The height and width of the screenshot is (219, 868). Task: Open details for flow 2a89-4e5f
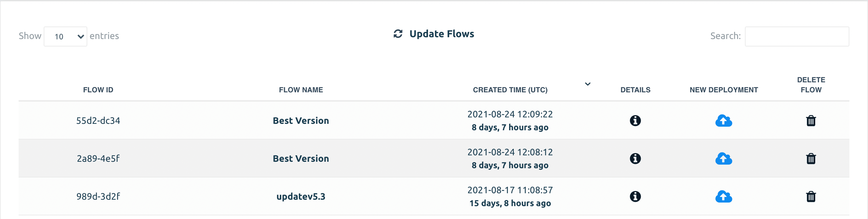coord(635,159)
